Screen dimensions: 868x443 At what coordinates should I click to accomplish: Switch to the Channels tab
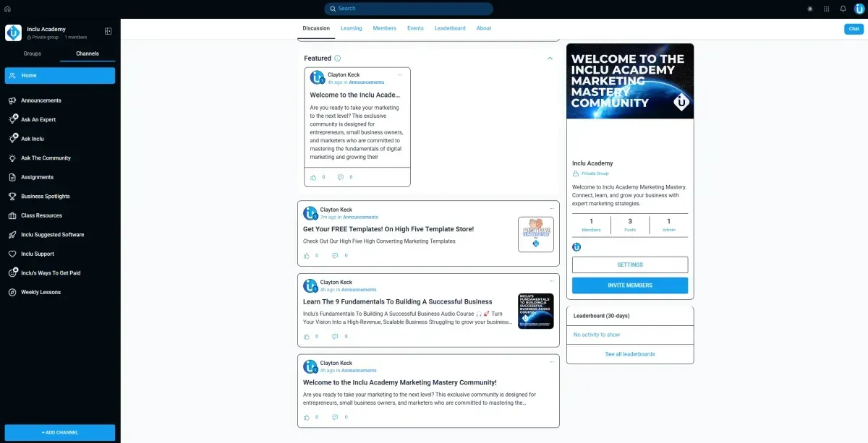point(88,53)
